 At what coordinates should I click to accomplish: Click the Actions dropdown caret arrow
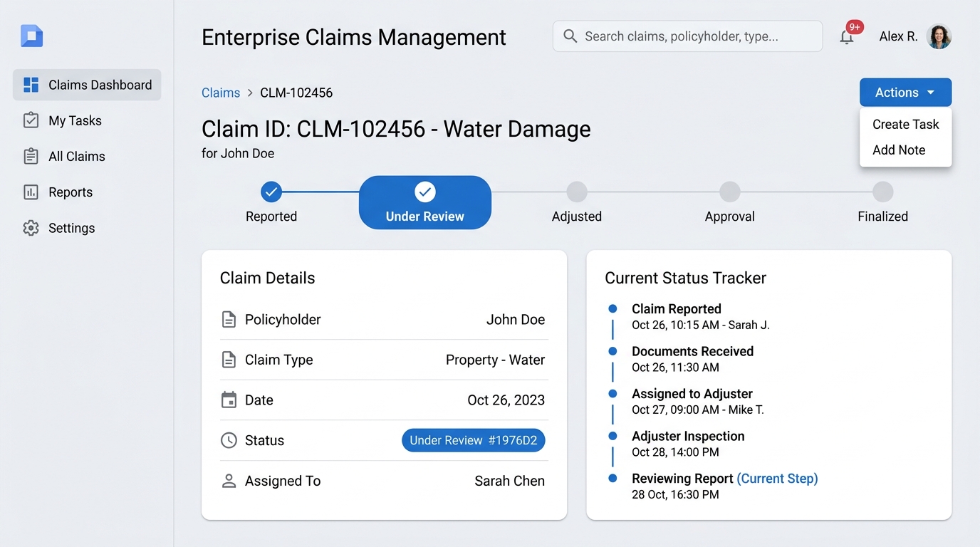(x=931, y=93)
